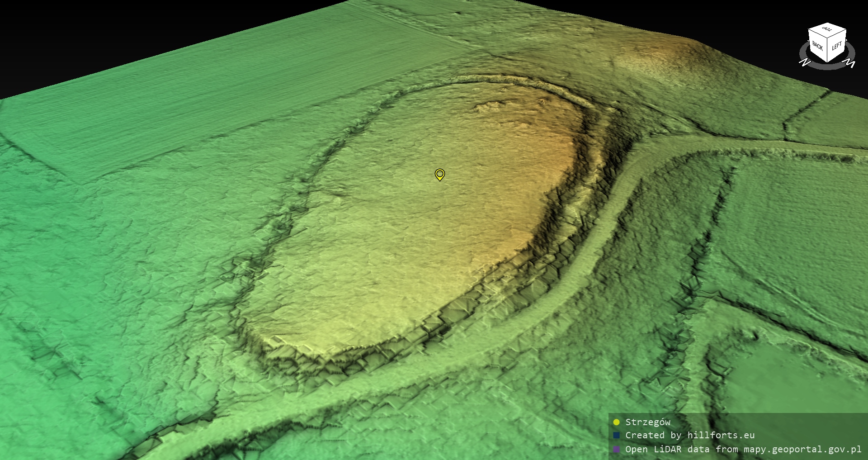Click the yellow circle beside Strzegów
Viewport: 868px width, 460px height.
pos(616,422)
